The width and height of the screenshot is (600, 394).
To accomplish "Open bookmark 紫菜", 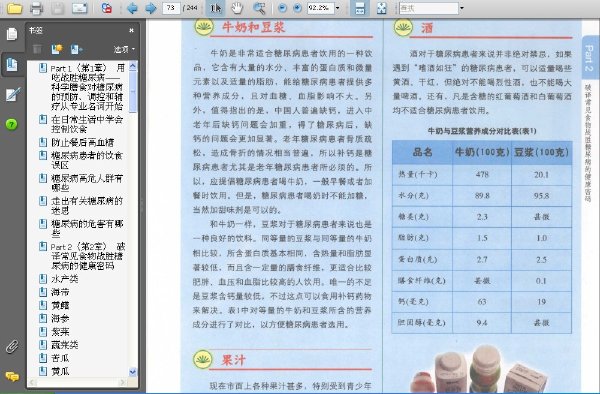I will tap(60, 332).
